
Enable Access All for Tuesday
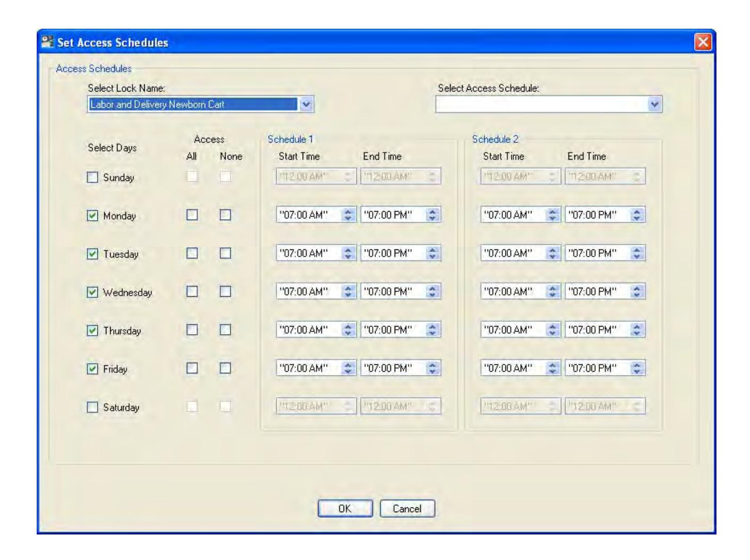(x=192, y=253)
